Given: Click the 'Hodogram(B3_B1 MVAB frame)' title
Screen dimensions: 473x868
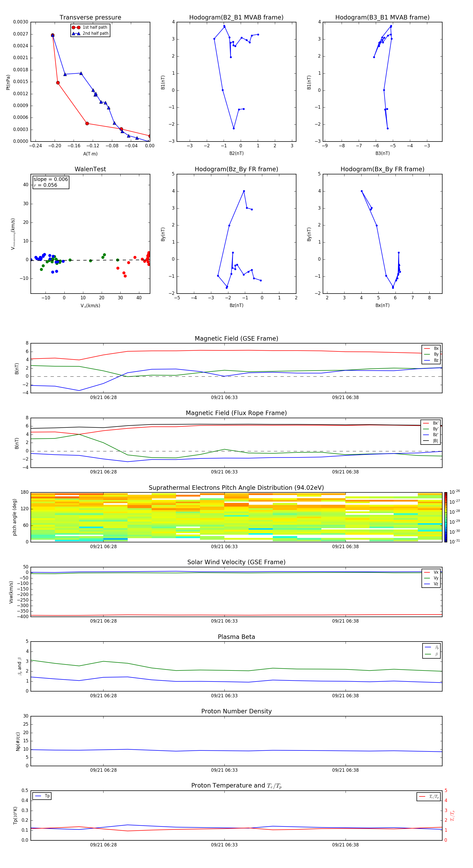Looking at the screenshot, I should coord(382,17).
